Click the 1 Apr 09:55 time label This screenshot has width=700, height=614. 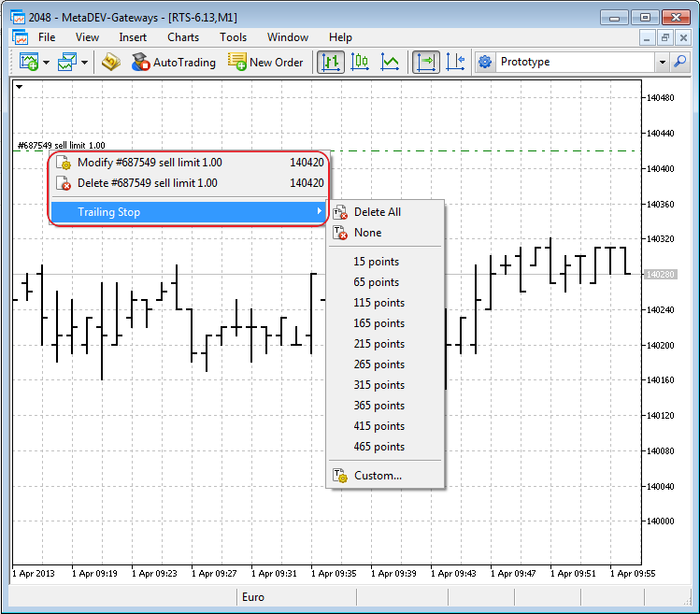click(x=633, y=574)
